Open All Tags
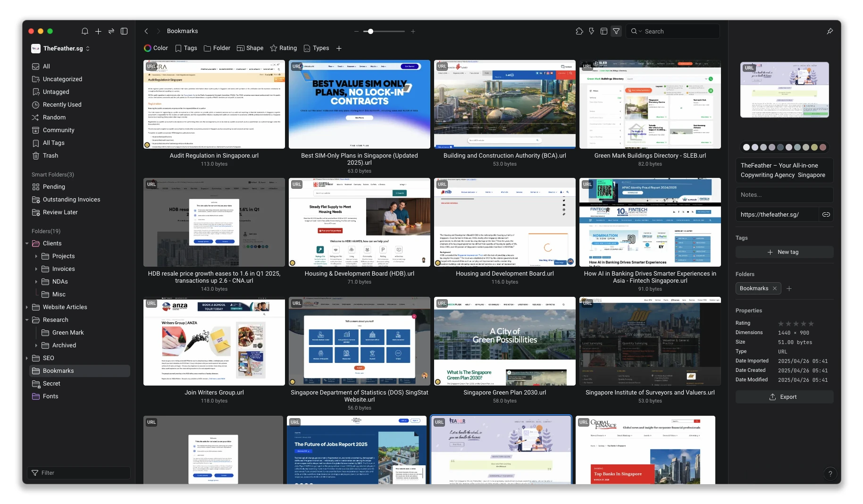863x504 pixels. tap(79, 143)
